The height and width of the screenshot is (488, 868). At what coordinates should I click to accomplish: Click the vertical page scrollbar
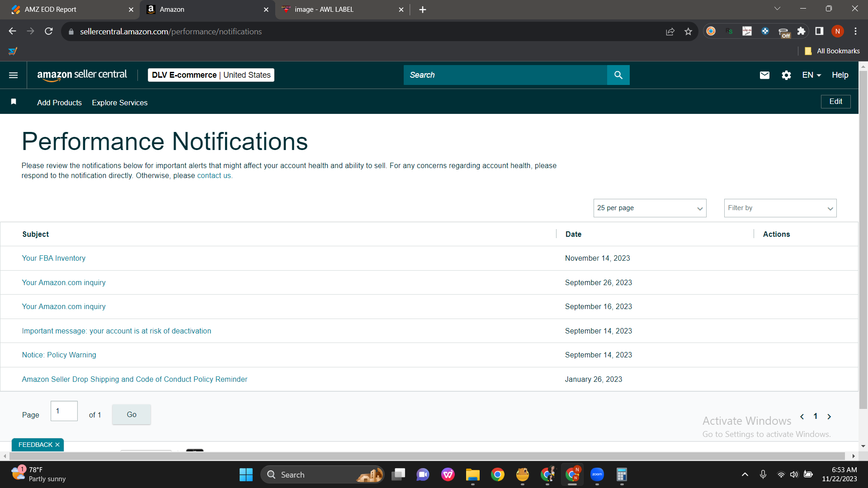click(863, 239)
